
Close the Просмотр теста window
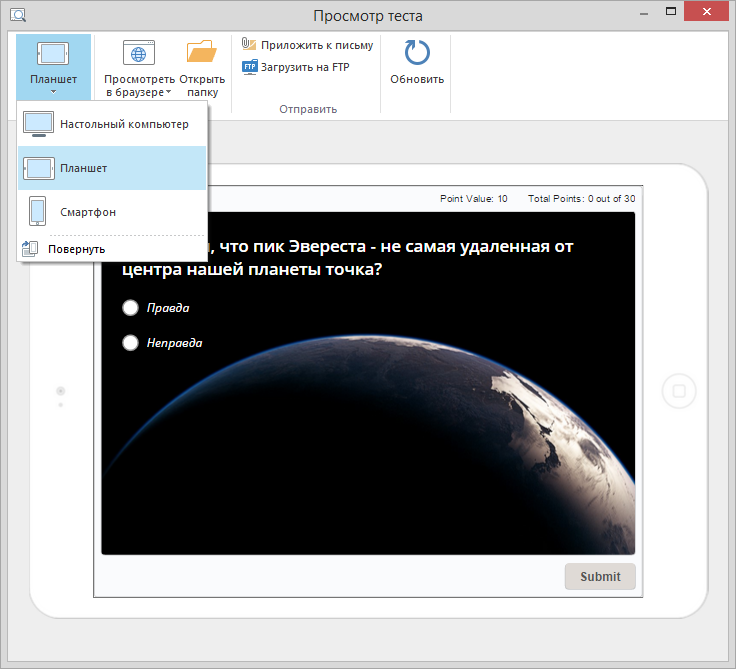click(706, 12)
